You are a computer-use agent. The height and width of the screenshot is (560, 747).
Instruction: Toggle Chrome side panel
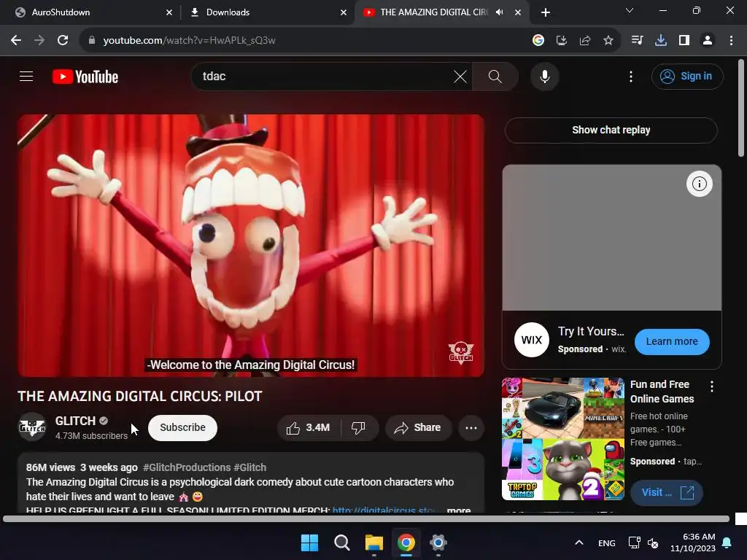(x=684, y=41)
